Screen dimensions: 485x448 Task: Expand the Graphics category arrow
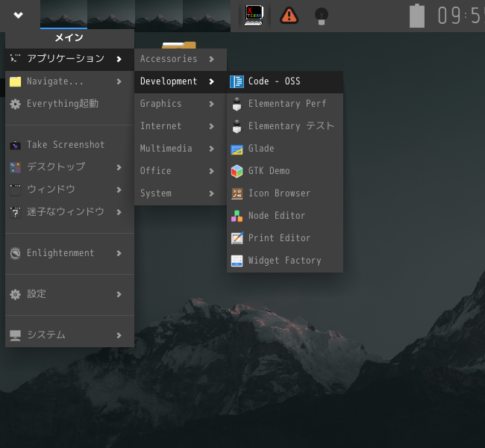212,104
